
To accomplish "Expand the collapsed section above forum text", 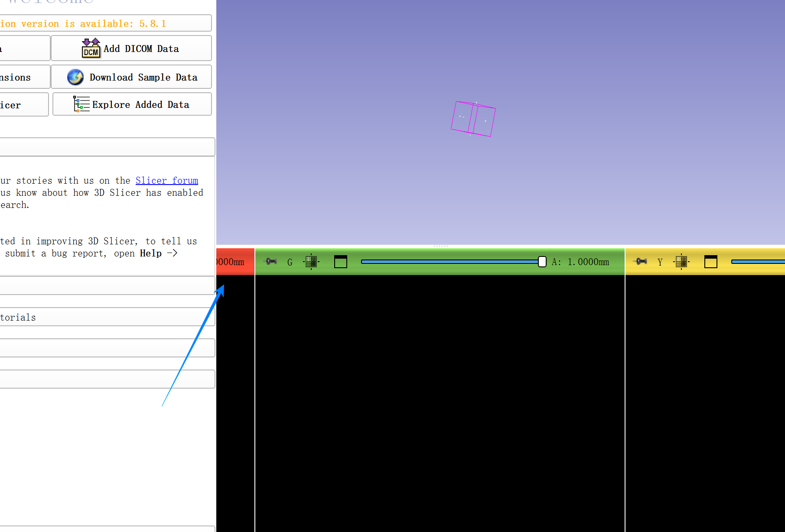I will (107, 147).
